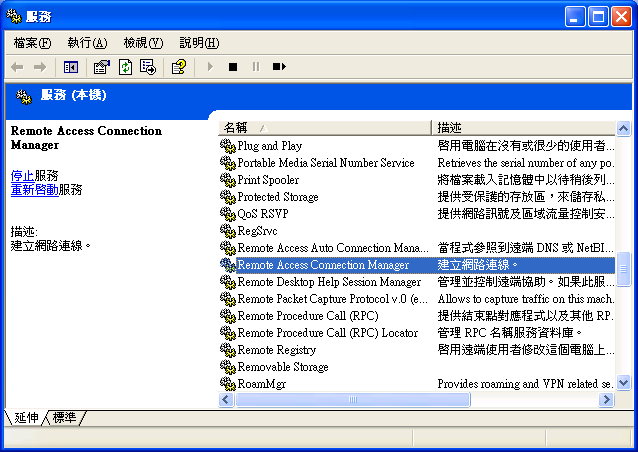This screenshot has height=452, width=638.
Task: Click the Restart Service icon
Action: pos(279,66)
